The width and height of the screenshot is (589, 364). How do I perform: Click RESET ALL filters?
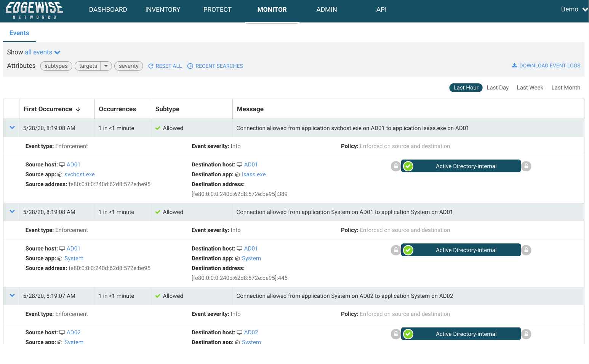tap(165, 66)
